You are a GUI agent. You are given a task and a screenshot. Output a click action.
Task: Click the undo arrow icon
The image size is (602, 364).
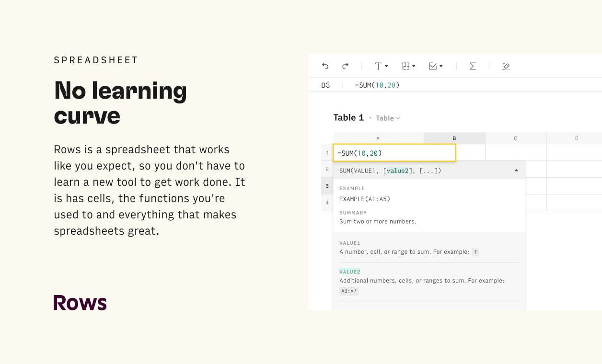325,66
